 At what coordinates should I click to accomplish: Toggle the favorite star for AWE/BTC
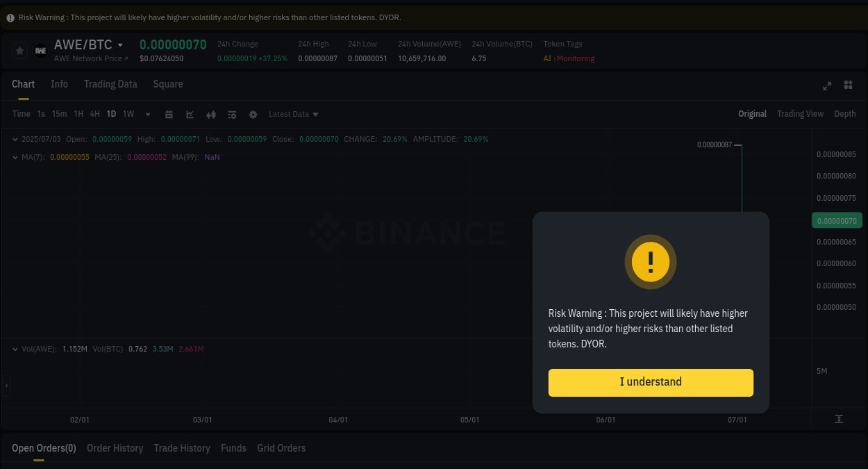pos(19,49)
